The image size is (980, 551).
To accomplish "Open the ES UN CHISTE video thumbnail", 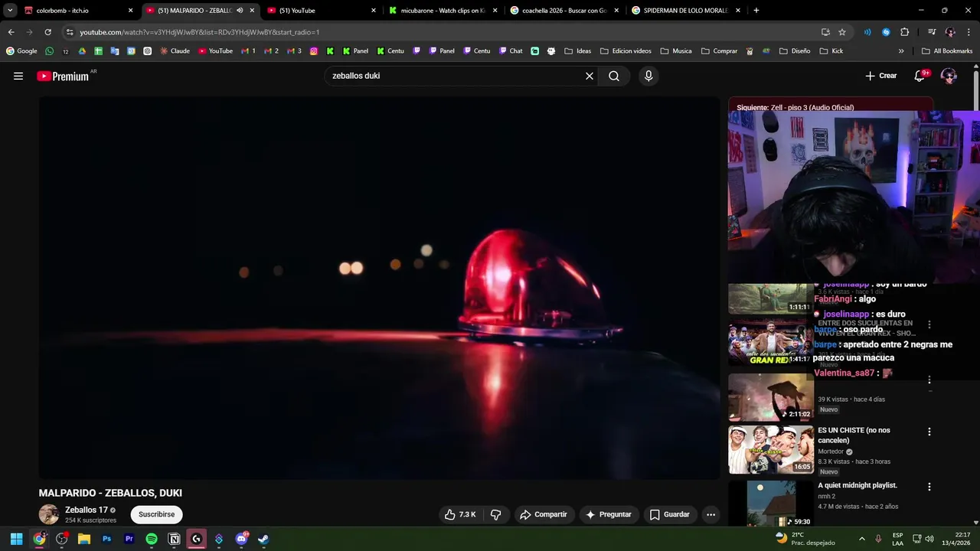I will (x=771, y=450).
